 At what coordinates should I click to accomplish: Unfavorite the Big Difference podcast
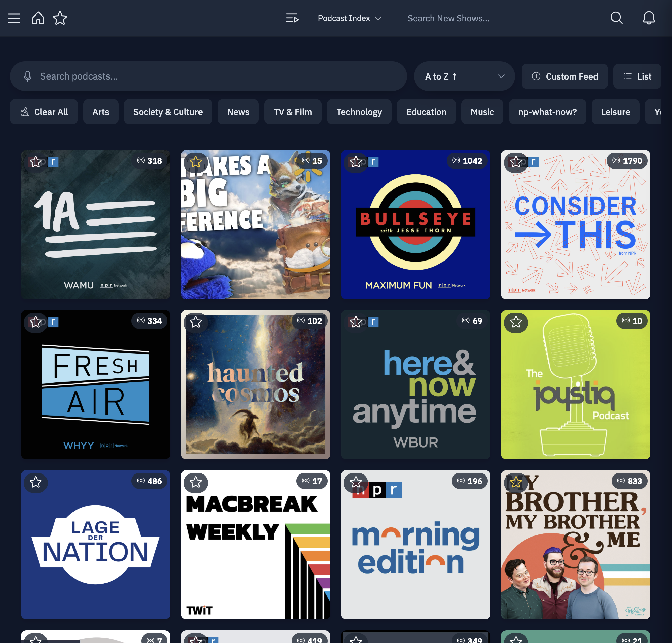(196, 162)
